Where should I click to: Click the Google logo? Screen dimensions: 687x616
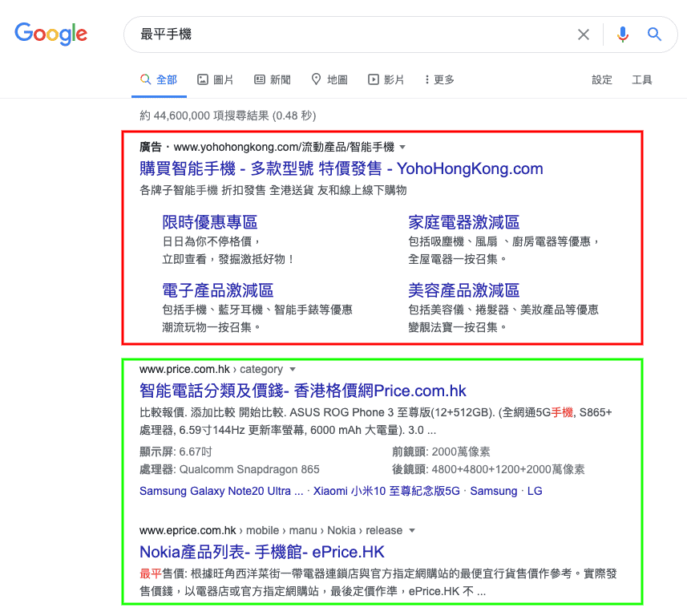(51, 34)
